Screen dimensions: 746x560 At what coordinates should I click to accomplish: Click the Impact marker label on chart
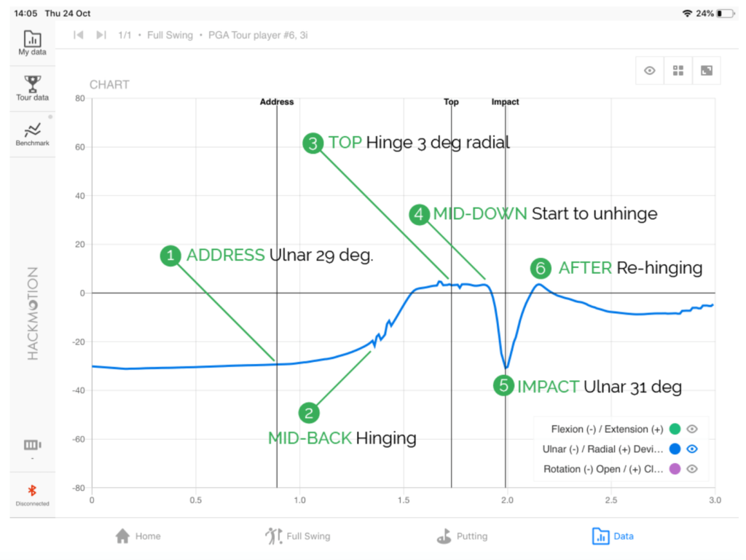[505, 102]
